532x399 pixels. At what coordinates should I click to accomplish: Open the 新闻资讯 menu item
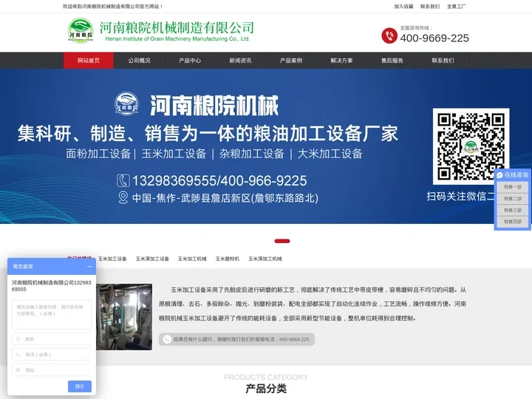tap(240, 61)
